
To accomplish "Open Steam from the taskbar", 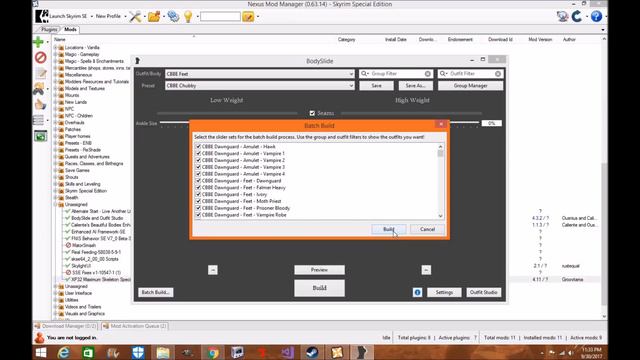I will pyautogui.click(x=313, y=353).
